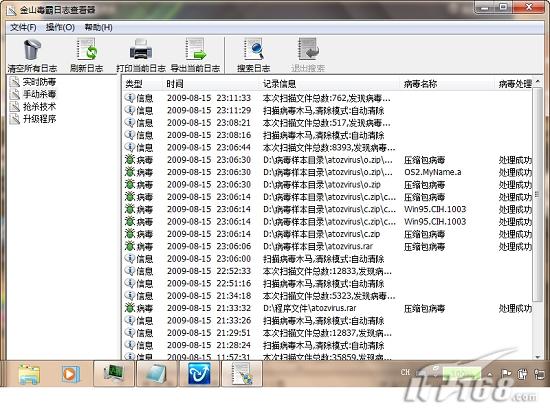Select D:\病毒样本目录\atozvirus.rar record entry
Viewport: 550px width, 412px height.
318,246
